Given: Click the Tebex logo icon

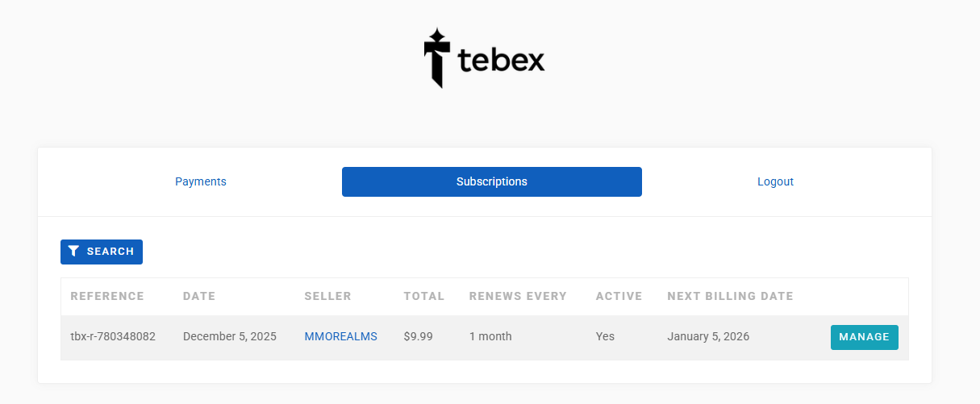Looking at the screenshot, I should 436,58.
